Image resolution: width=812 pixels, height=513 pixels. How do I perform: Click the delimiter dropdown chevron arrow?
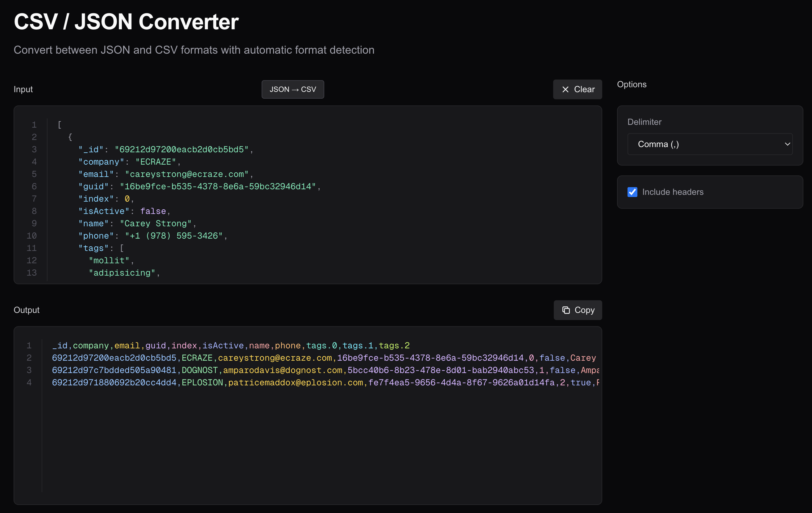tap(787, 144)
